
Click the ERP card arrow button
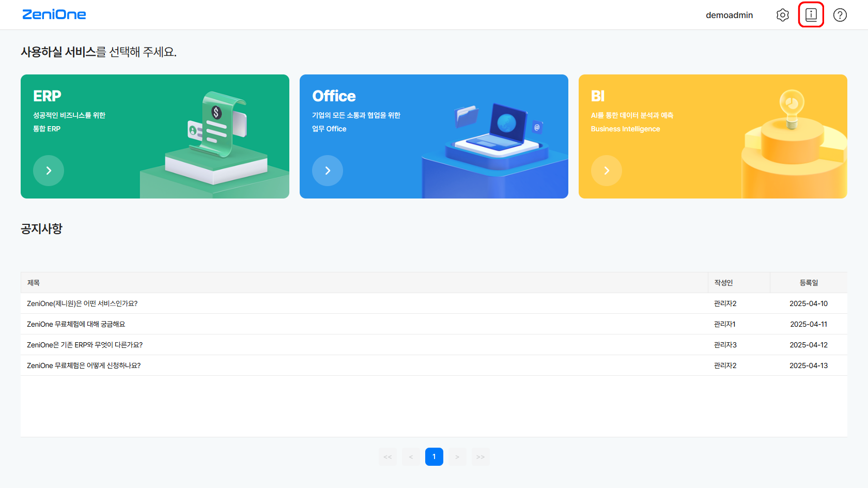coord(49,171)
